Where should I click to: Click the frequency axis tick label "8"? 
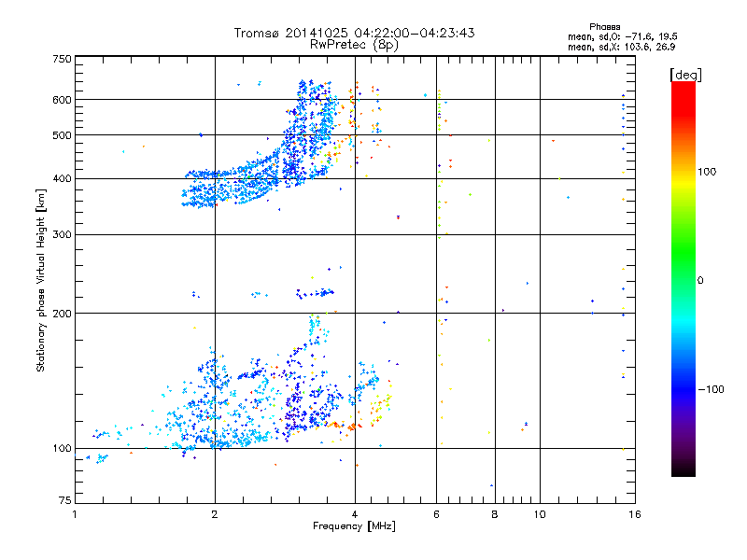pyautogui.click(x=495, y=514)
